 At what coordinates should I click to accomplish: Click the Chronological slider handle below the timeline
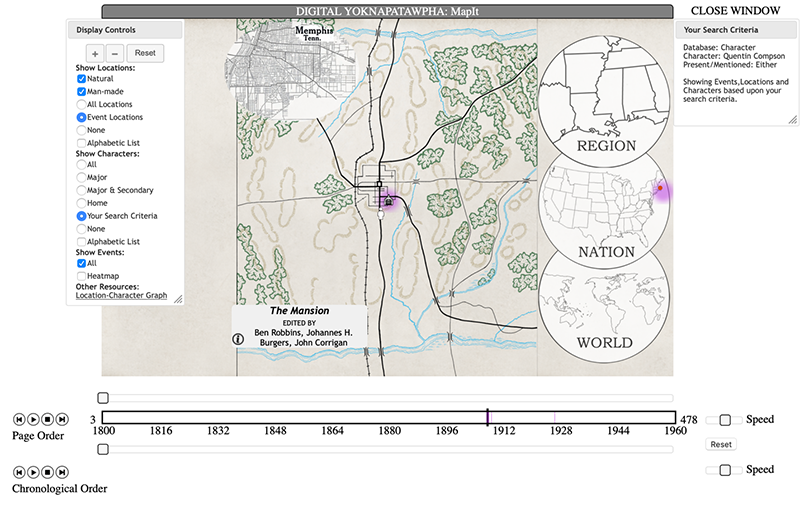tap(103, 449)
